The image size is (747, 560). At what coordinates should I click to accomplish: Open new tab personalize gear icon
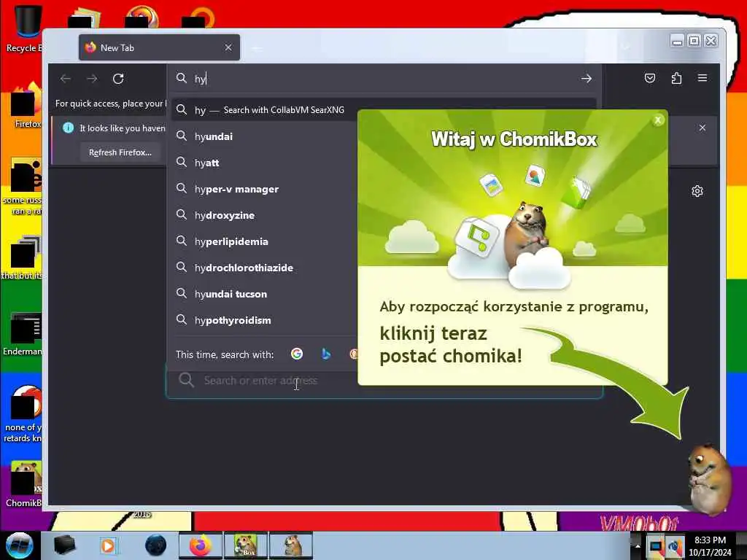697,191
